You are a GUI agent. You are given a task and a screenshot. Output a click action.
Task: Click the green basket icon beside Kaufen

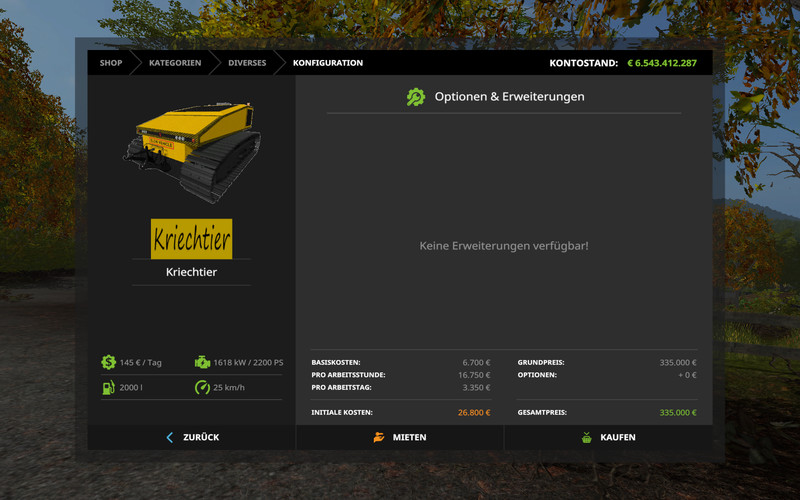tap(587, 437)
